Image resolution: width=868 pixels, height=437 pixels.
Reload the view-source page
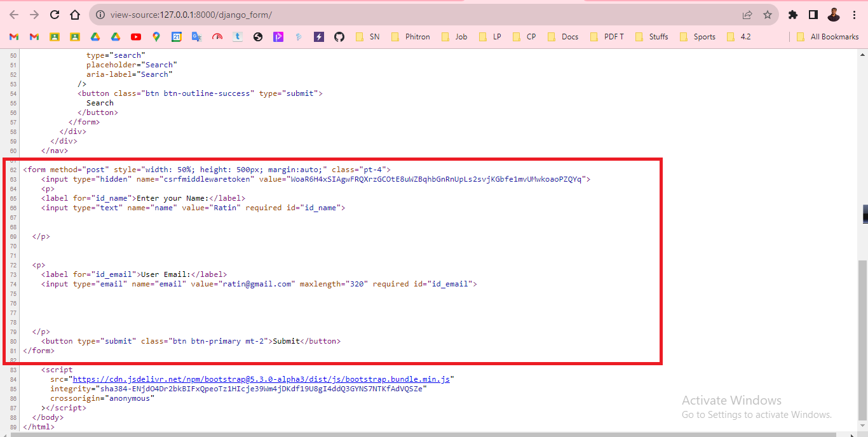click(55, 15)
